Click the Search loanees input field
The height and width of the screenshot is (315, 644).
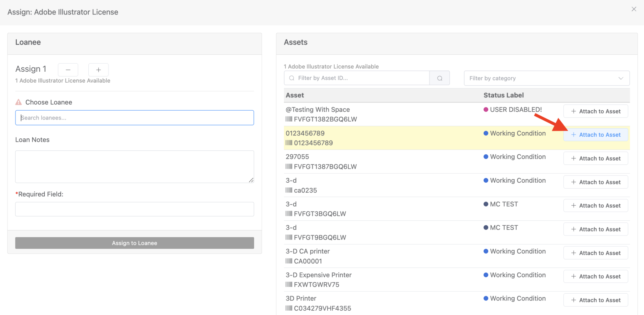[x=134, y=118]
